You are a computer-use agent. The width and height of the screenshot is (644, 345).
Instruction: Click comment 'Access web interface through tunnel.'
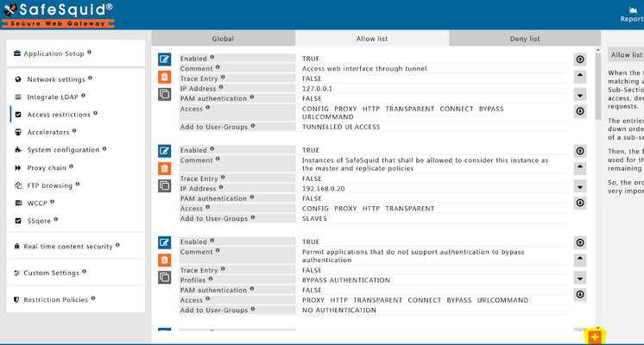(365, 68)
